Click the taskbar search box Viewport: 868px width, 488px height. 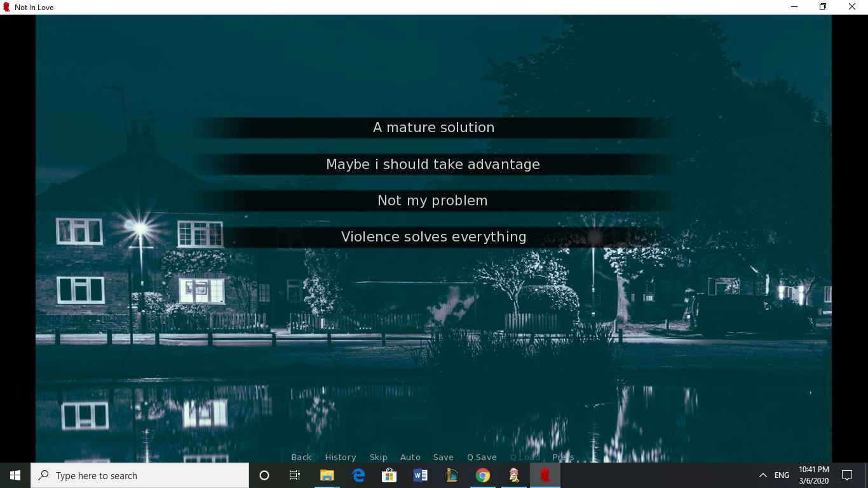140,475
